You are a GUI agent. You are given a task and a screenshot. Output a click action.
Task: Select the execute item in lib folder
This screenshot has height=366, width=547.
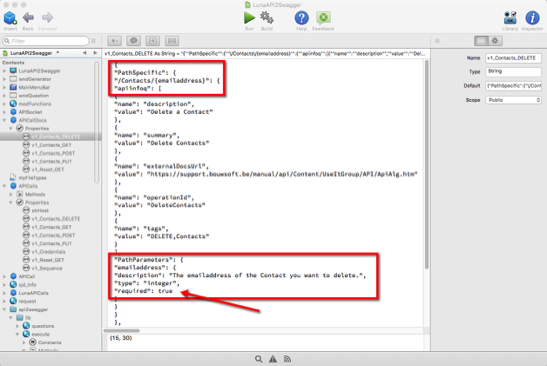[x=40, y=334]
